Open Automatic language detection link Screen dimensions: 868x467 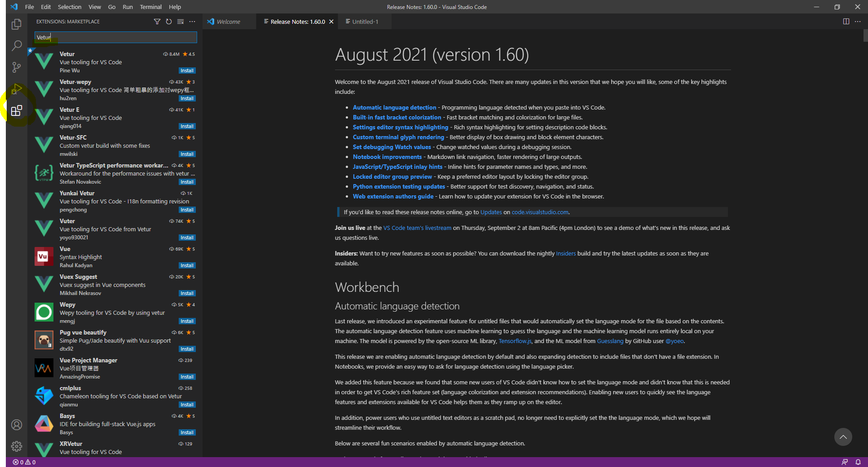point(394,107)
